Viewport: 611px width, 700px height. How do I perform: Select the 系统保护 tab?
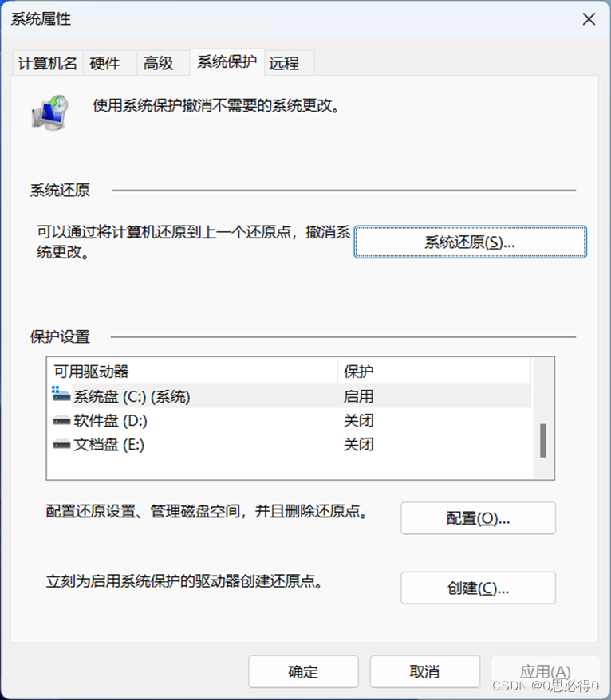(x=227, y=63)
